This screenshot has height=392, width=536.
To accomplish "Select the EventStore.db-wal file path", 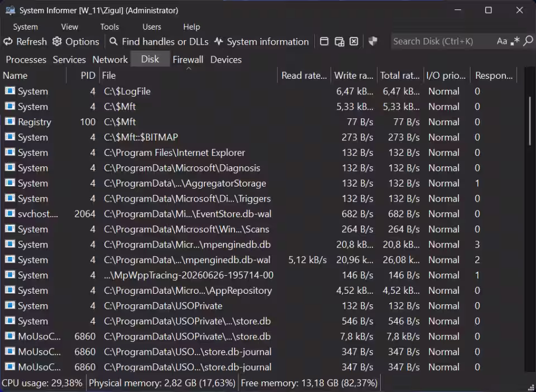I will click(x=188, y=214).
